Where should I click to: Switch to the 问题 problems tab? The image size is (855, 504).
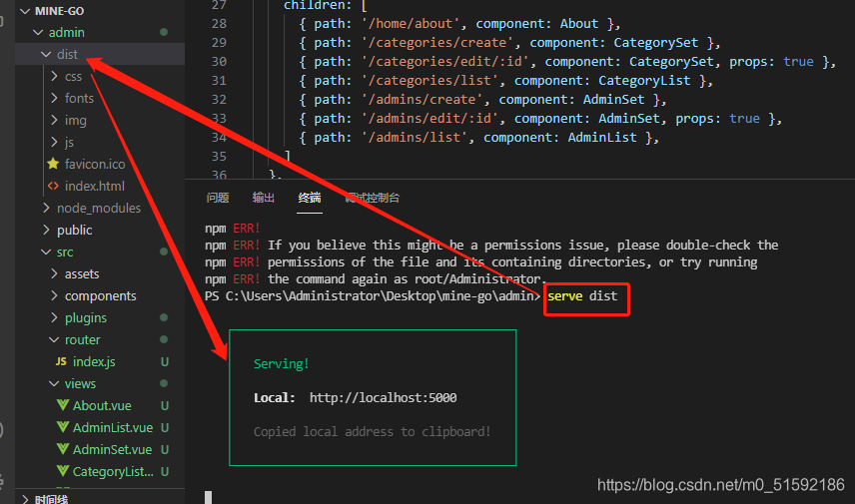click(218, 198)
